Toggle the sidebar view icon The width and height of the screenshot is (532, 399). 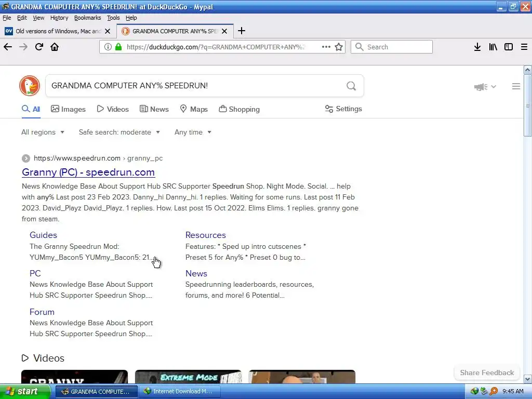click(x=509, y=47)
